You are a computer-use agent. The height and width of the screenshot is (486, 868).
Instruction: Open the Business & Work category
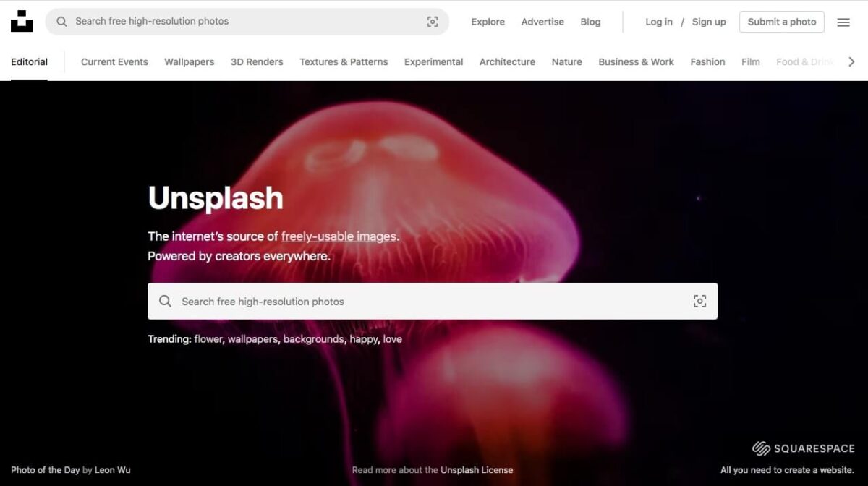637,62
